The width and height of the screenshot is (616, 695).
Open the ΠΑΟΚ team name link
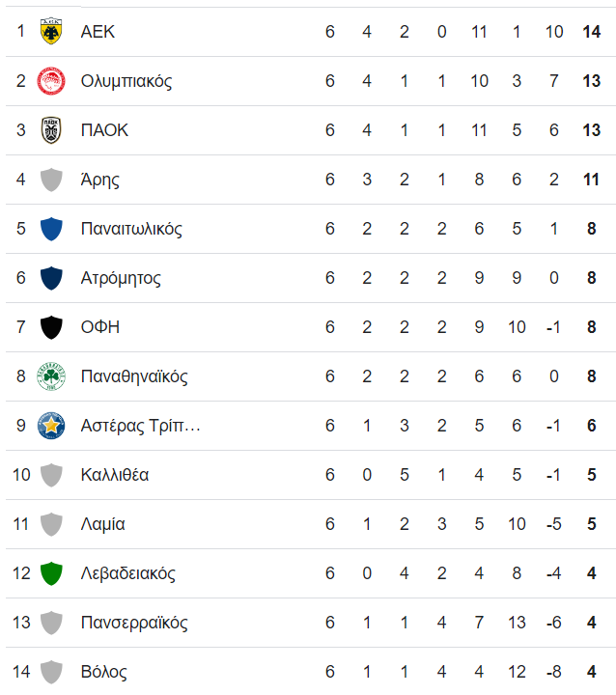click(104, 130)
